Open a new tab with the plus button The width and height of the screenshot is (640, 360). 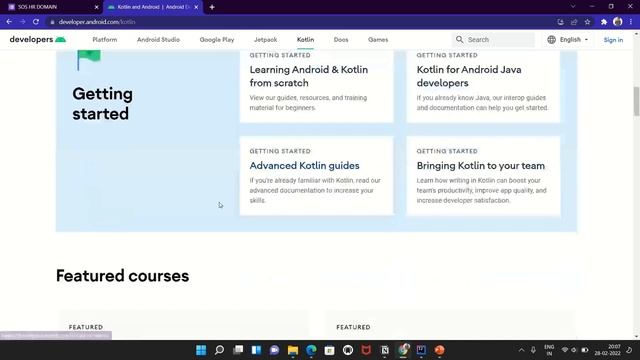[212, 7]
